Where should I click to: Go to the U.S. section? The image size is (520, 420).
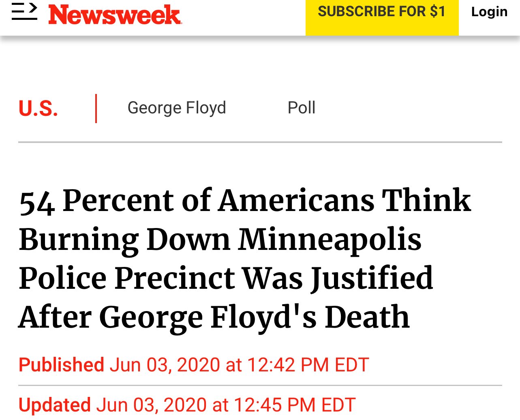39,109
